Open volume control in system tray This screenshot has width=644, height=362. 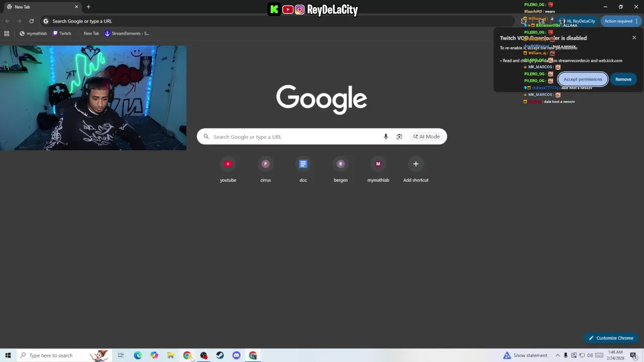(590, 355)
